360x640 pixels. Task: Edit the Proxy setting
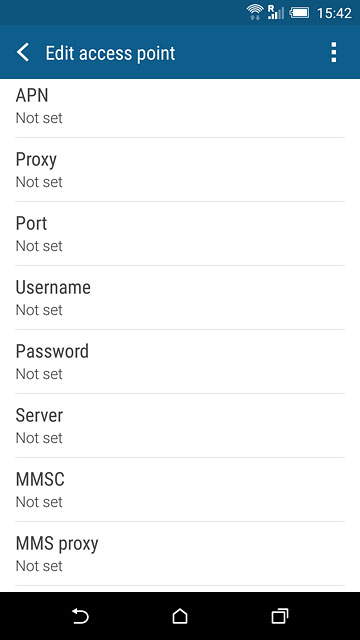[180, 169]
